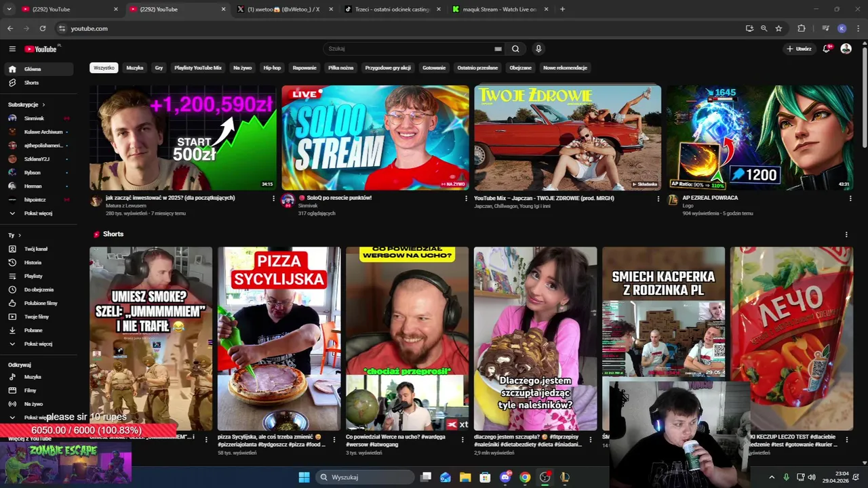
Task: Click the search magnifier button
Action: tap(515, 49)
